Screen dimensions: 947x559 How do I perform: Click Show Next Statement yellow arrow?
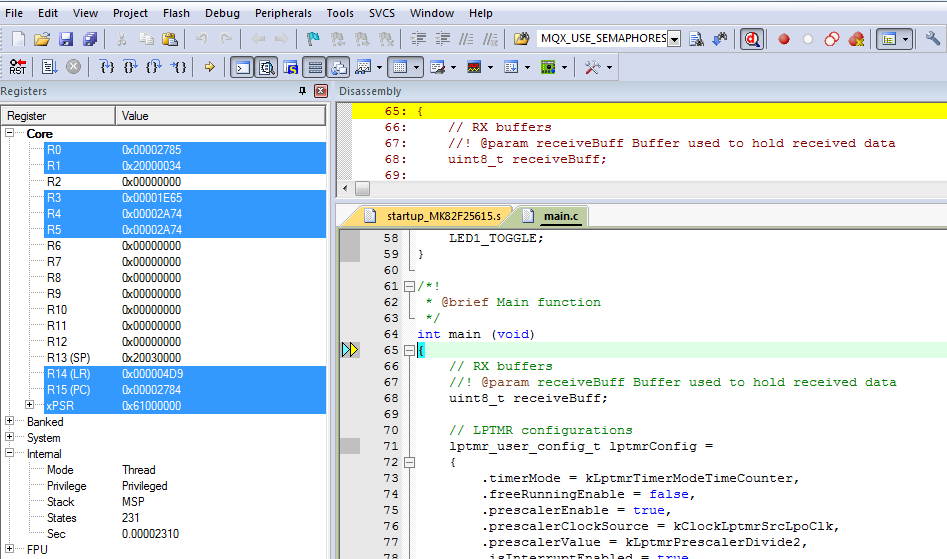click(x=209, y=67)
